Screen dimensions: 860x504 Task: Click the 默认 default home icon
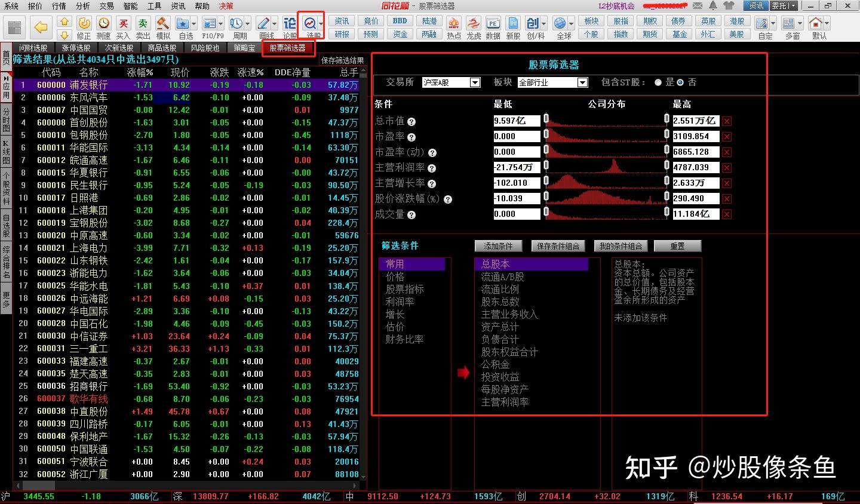coord(816,23)
